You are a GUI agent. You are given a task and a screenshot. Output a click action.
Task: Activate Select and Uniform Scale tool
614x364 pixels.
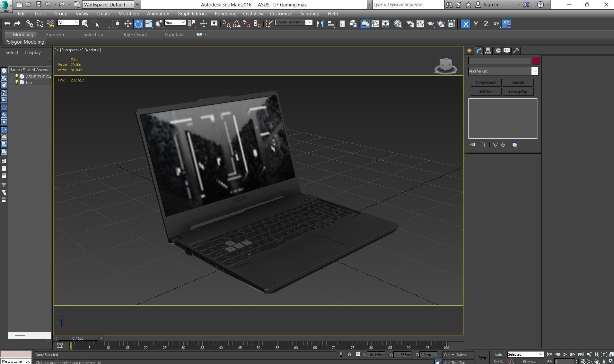149,24
